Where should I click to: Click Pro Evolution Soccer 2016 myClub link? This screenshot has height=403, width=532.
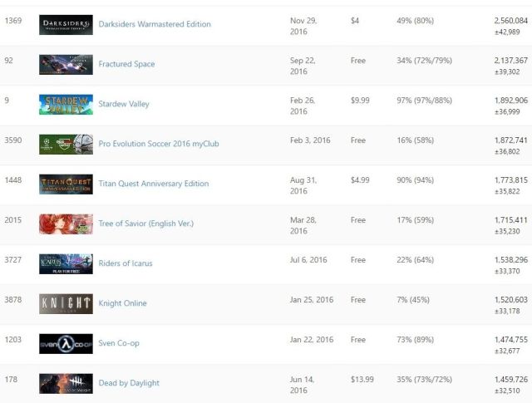pyautogui.click(x=159, y=145)
